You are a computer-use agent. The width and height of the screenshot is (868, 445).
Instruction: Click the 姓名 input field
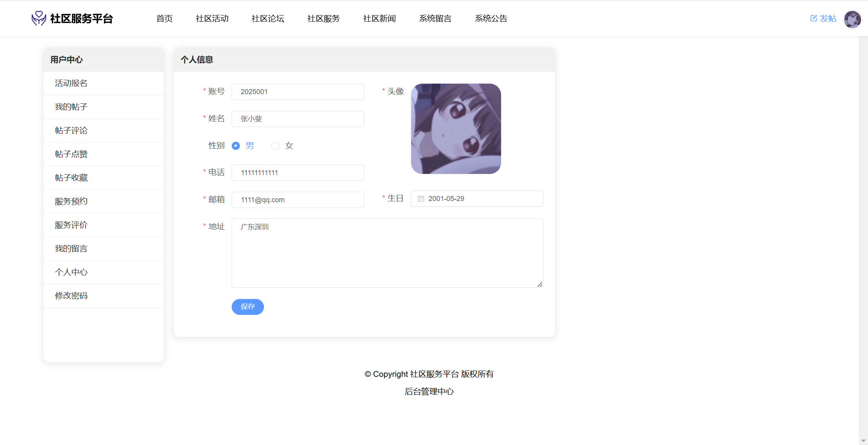click(298, 119)
